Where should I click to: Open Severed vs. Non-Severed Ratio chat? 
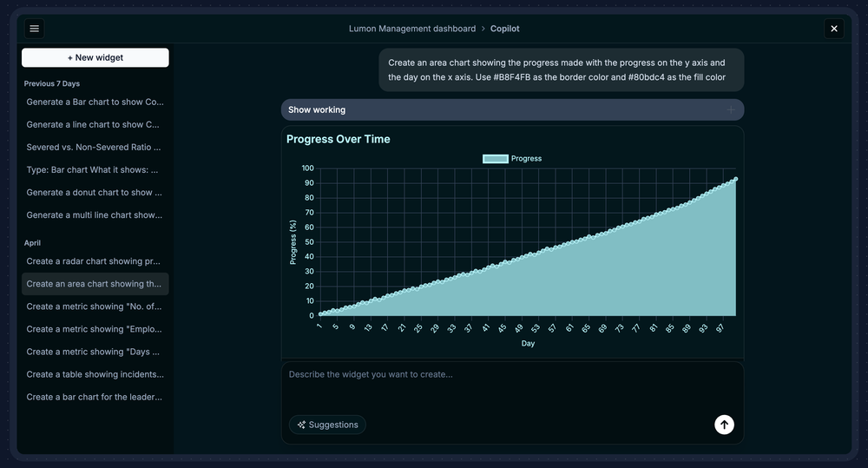point(95,148)
